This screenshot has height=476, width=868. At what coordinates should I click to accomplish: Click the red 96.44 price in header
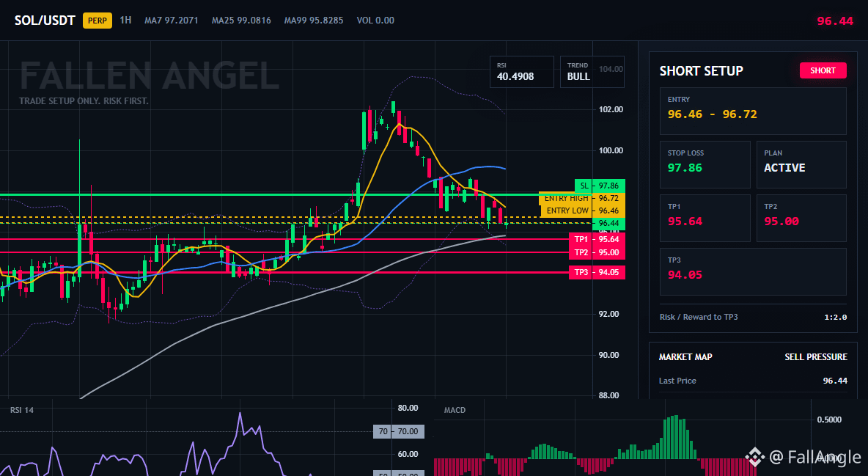(835, 21)
